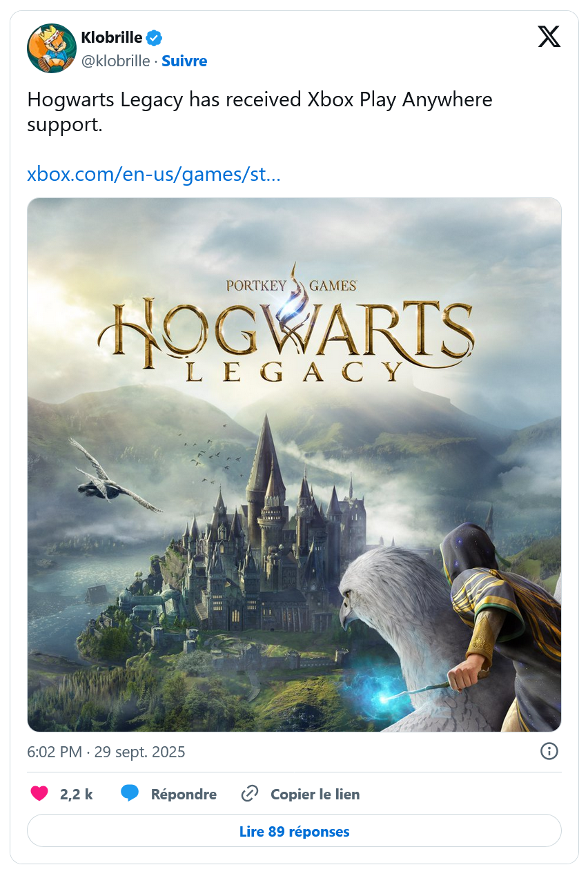Click the blue verified badge
588x876 pixels.
click(x=155, y=37)
